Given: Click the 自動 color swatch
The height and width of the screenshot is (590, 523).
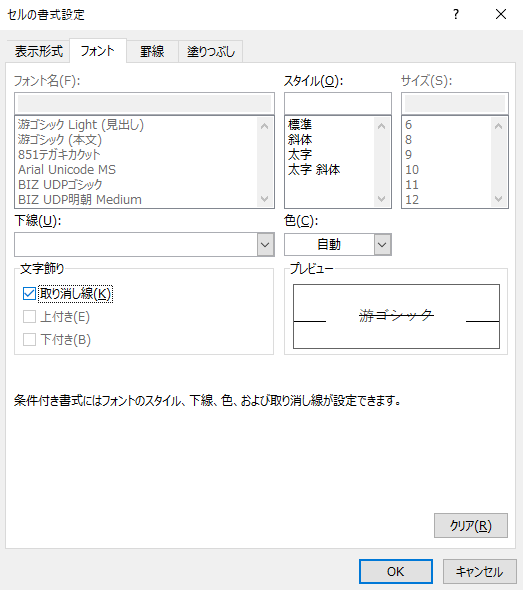Looking at the screenshot, I should click(329, 245).
